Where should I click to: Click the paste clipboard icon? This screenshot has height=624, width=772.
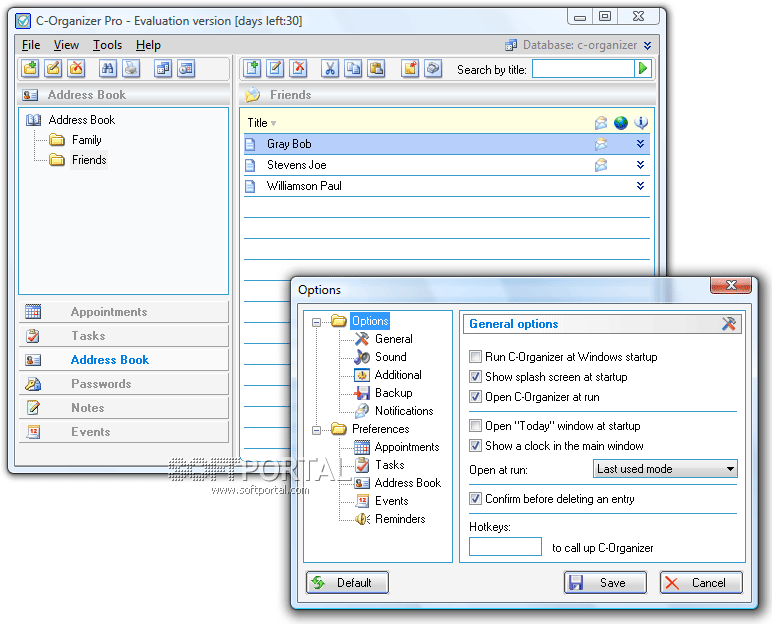(x=376, y=68)
